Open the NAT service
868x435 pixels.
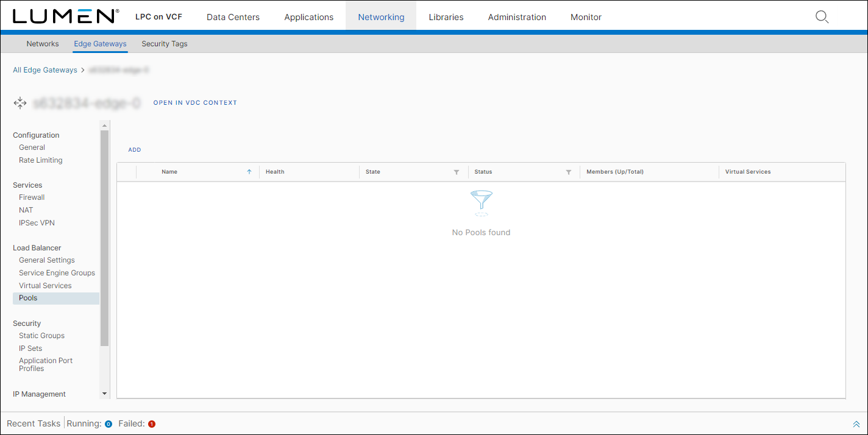pos(26,210)
